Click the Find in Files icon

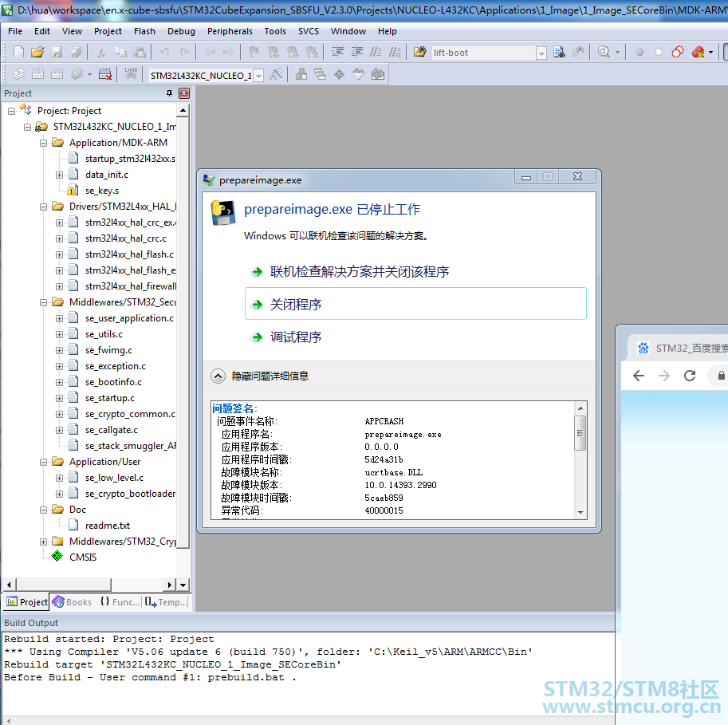(419, 52)
